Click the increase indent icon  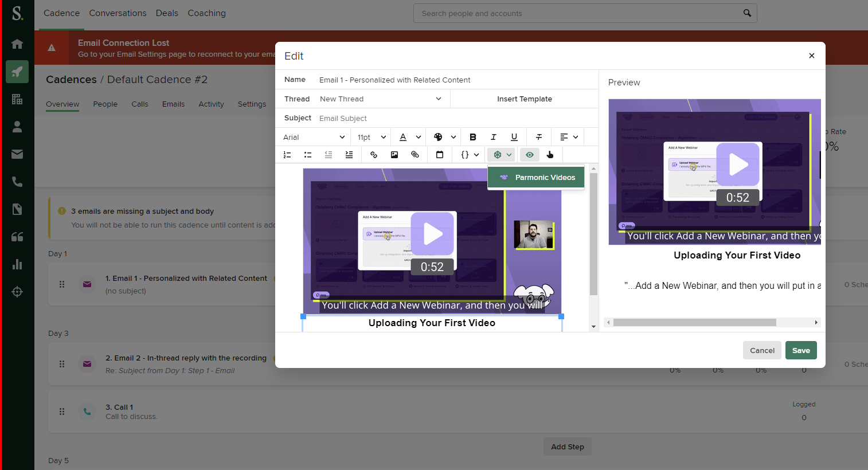(349, 155)
